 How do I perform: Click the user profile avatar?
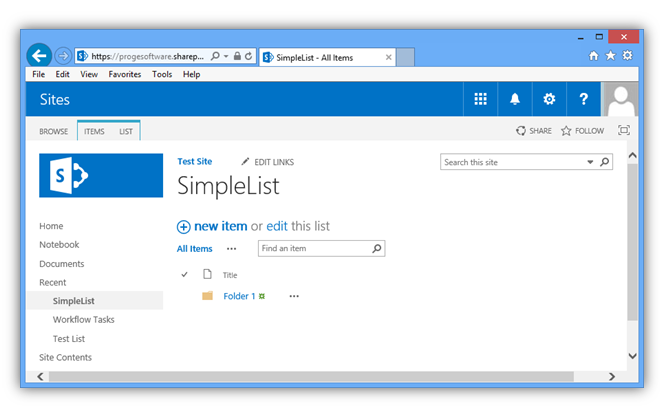click(x=621, y=100)
